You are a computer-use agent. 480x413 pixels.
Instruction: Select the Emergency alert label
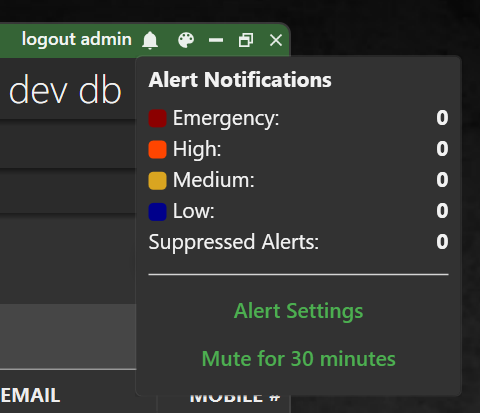(226, 119)
